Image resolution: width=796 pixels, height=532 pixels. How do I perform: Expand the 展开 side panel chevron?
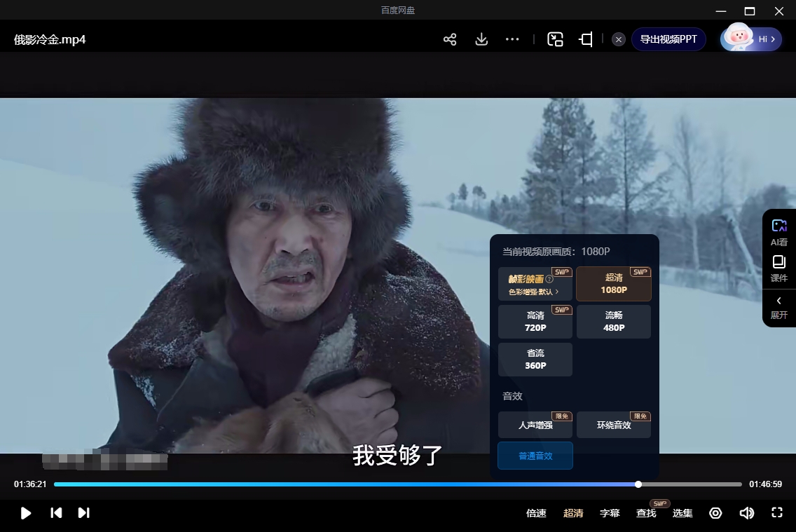coord(779,308)
